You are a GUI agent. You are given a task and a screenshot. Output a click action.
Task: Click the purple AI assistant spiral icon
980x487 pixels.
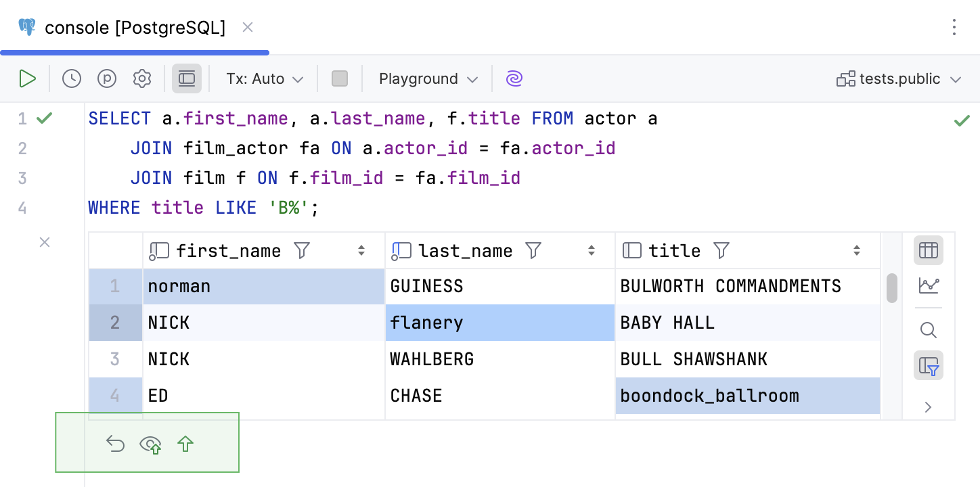click(x=514, y=79)
